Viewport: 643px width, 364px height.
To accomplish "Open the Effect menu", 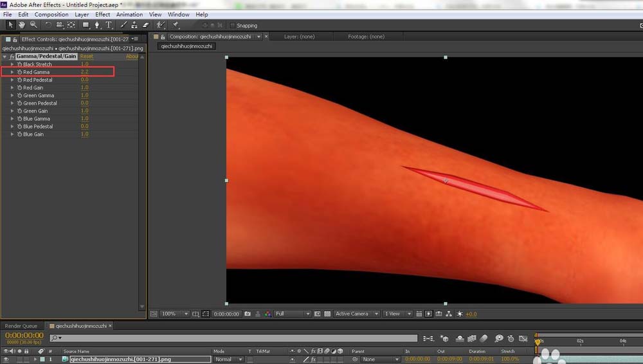I will tap(102, 14).
